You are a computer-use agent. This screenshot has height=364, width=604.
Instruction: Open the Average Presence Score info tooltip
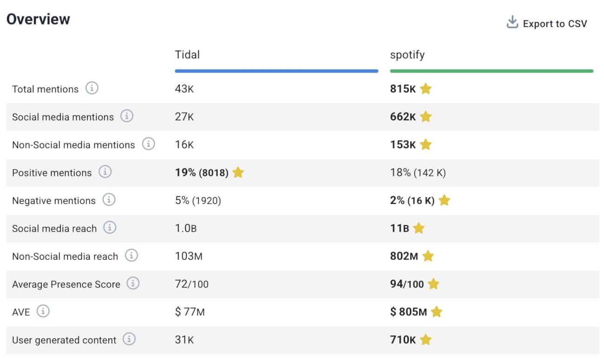click(x=132, y=284)
